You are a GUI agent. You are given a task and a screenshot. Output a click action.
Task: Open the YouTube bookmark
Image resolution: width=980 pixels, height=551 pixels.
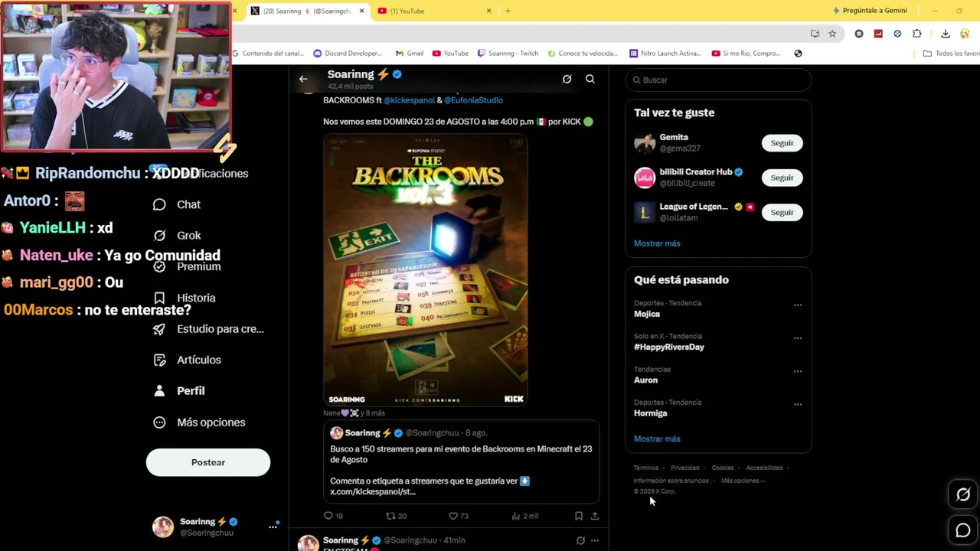(x=450, y=54)
